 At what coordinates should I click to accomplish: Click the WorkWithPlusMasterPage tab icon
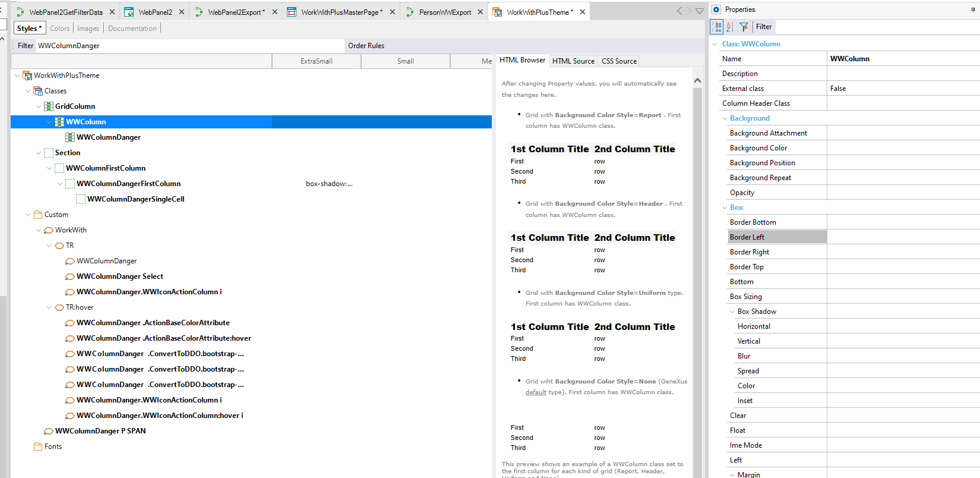[292, 12]
